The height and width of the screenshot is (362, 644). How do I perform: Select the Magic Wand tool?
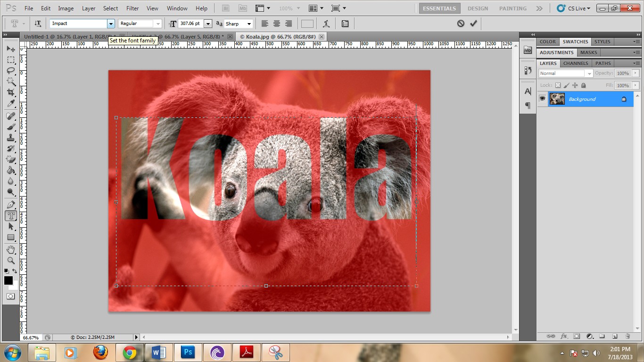tap(11, 82)
